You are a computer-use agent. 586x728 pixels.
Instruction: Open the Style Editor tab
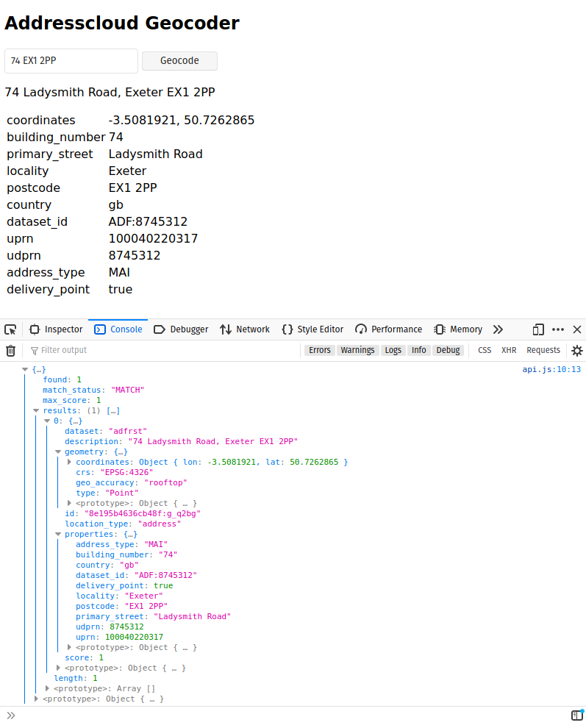pos(312,329)
